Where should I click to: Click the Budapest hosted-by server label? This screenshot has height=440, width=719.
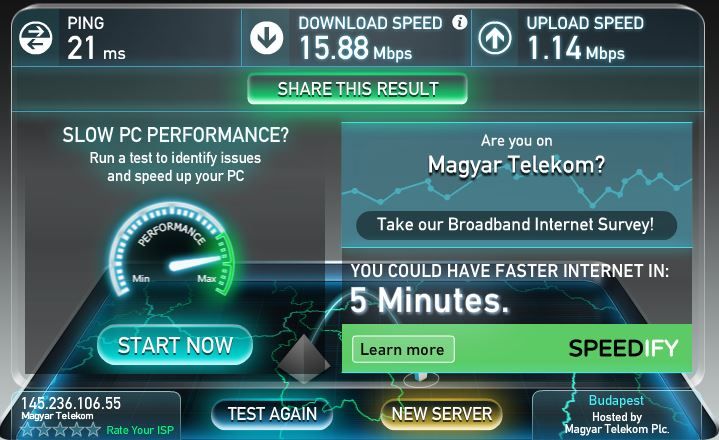tap(617, 417)
